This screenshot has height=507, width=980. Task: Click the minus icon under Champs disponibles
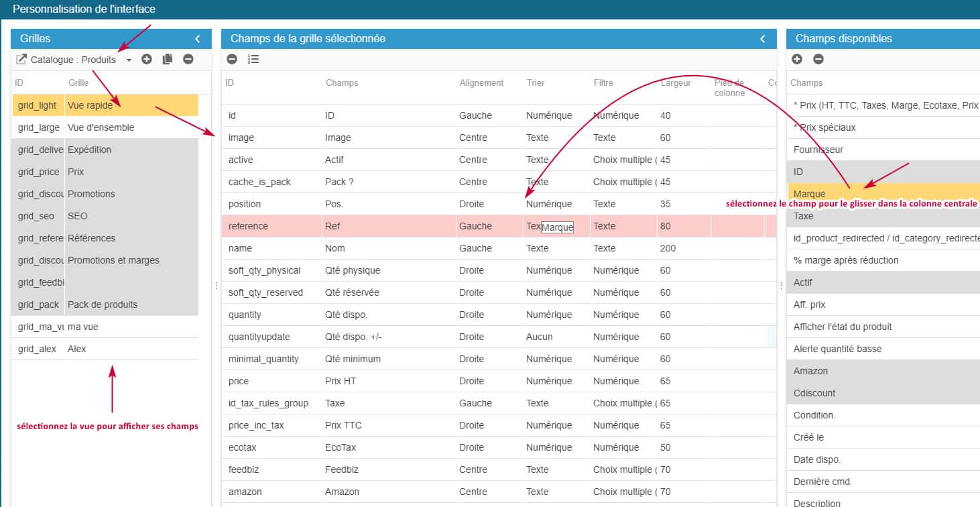click(x=818, y=59)
